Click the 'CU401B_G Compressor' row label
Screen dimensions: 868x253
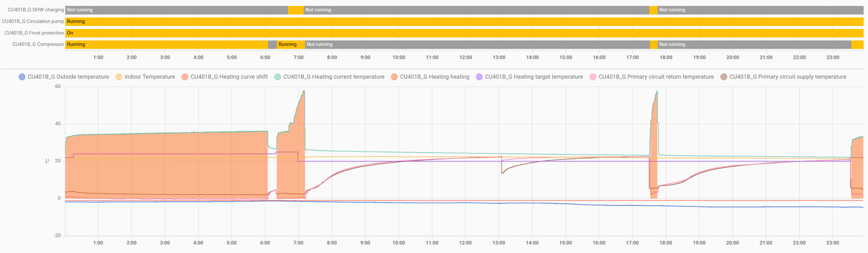point(38,44)
